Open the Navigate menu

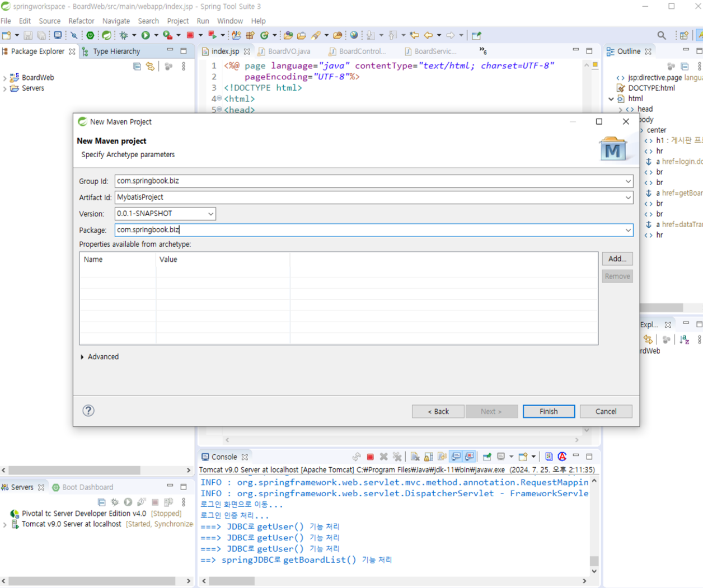point(116,21)
